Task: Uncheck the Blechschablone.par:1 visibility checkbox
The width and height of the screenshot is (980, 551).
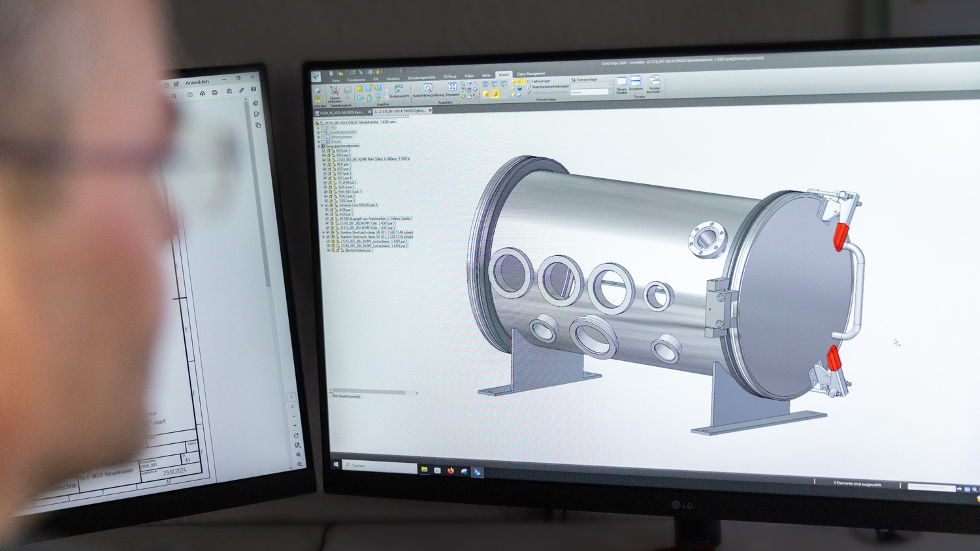Action: [329, 250]
